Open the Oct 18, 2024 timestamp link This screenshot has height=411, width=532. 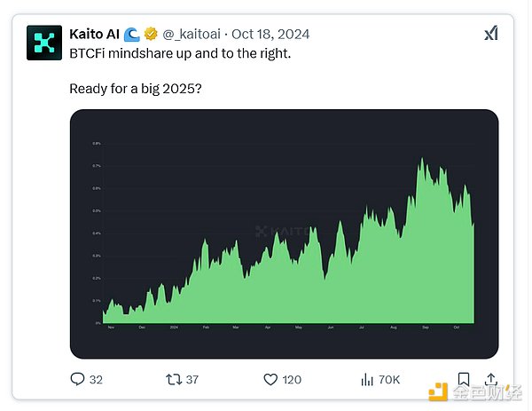coord(270,35)
